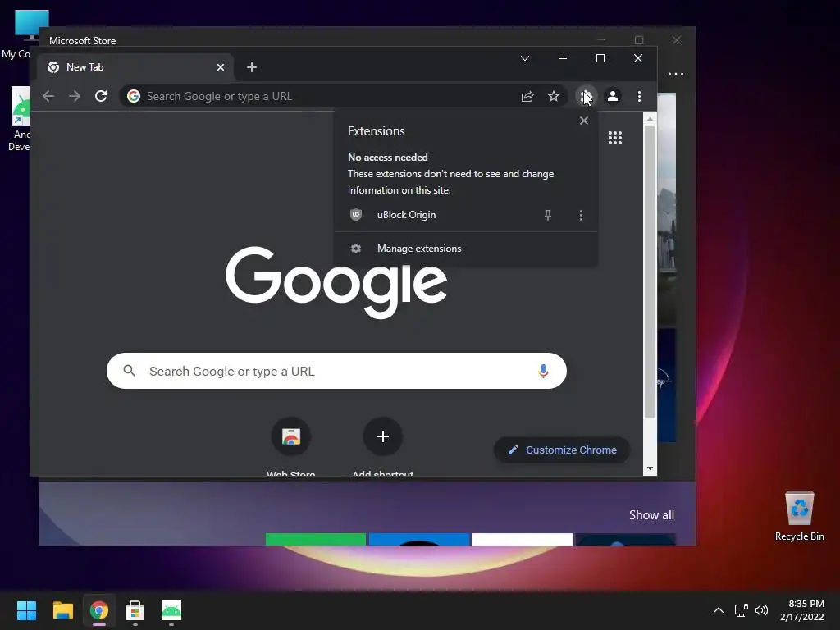This screenshot has height=630, width=840.
Task: Click the page scrollbar's down arrow
Action: tap(650, 468)
